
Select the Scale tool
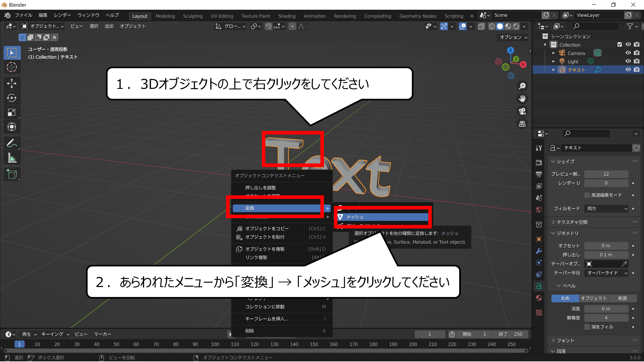coord(12,113)
